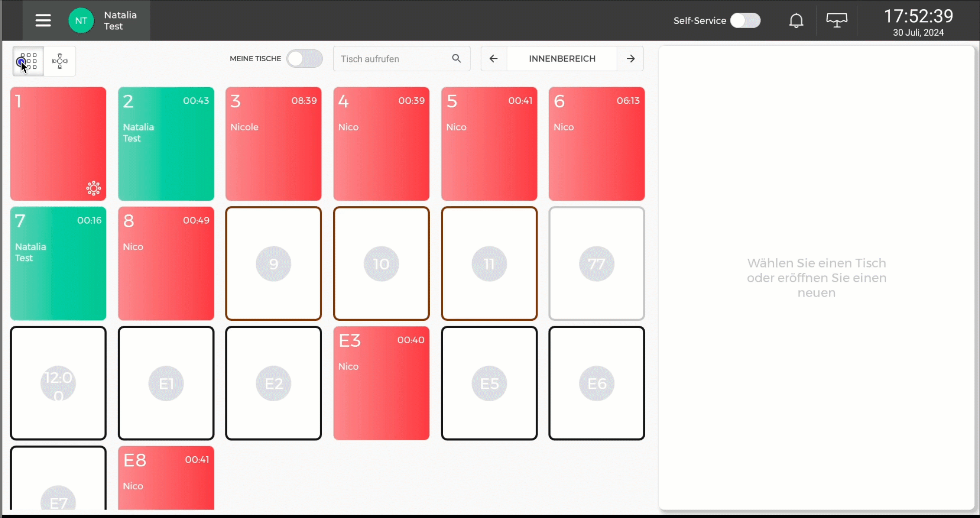Switch to floor plan layout view
This screenshot has width=980, height=518.
pos(60,61)
